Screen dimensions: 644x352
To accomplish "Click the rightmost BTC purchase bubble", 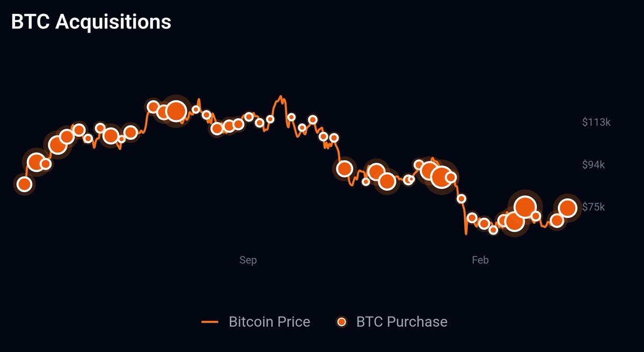I will click(568, 208).
